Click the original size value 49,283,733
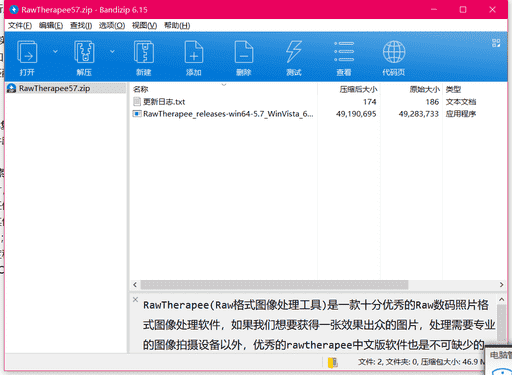This screenshot has height=375, width=512. pyautogui.click(x=419, y=114)
